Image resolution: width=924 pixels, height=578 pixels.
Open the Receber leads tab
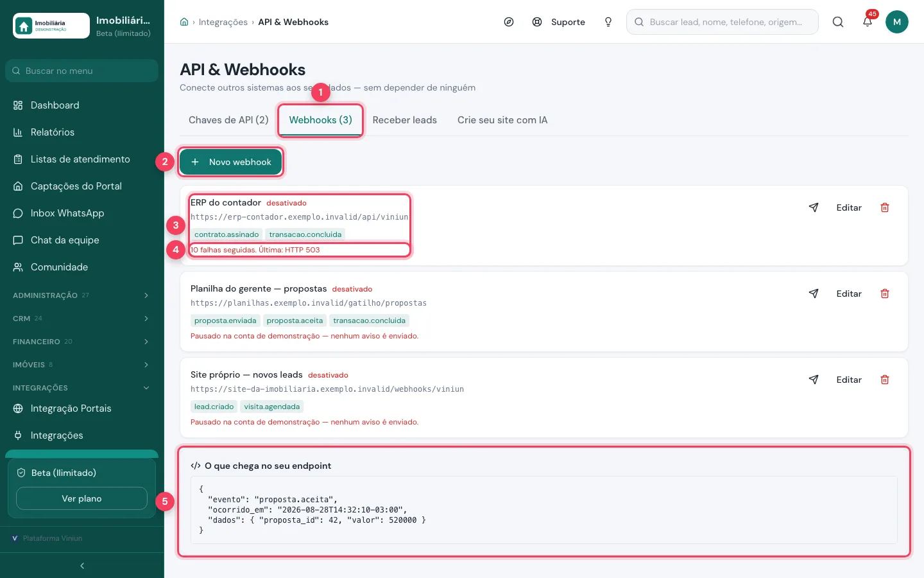click(405, 120)
